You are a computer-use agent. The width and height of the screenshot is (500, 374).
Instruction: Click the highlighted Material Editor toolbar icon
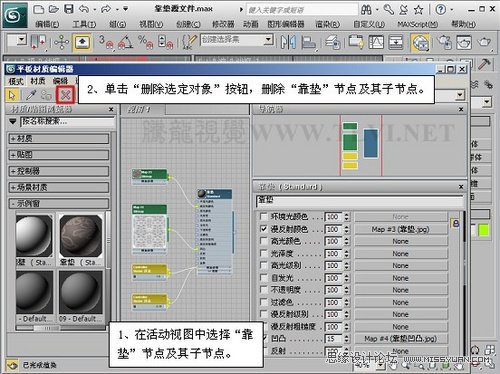coord(420,43)
